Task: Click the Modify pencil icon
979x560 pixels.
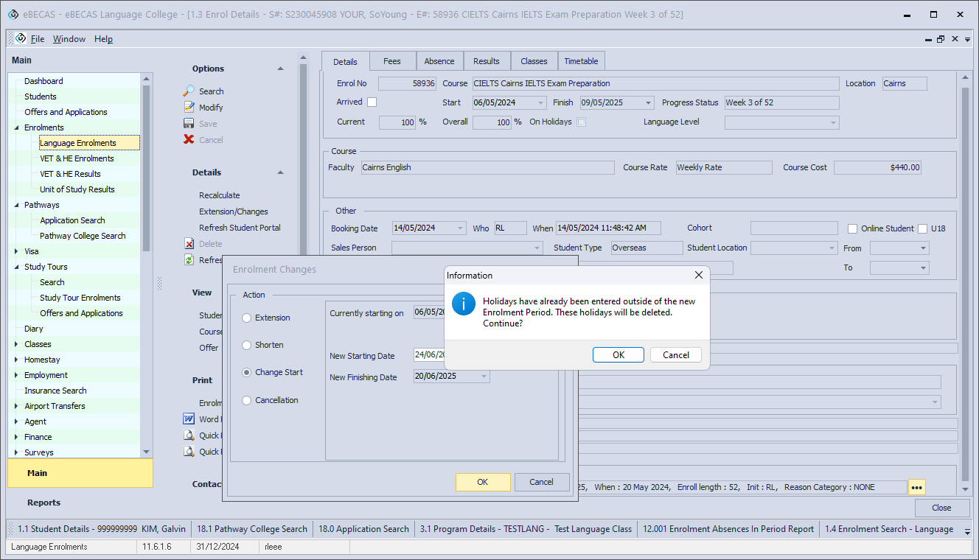Action: pyautogui.click(x=189, y=108)
